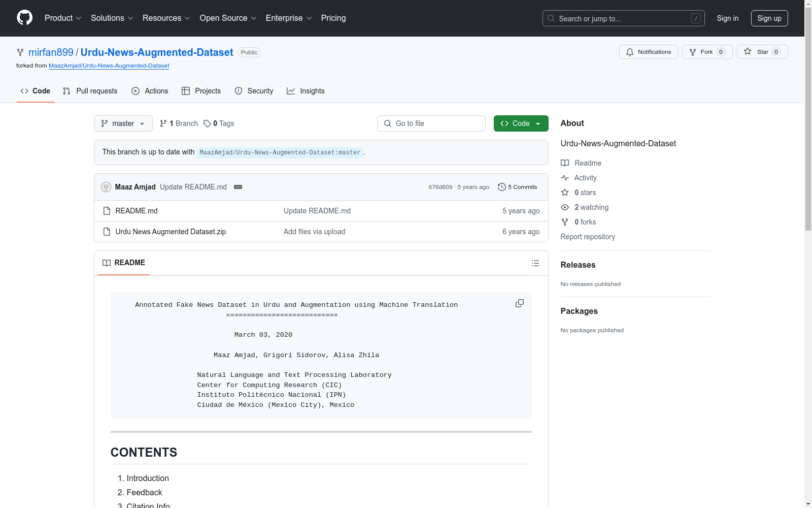Click the zip file icon
The height and width of the screenshot is (508, 812).
coord(107,232)
